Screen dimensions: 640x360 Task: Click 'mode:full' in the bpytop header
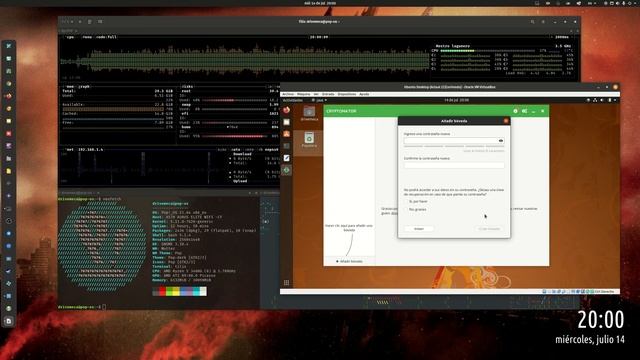tap(106, 37)
